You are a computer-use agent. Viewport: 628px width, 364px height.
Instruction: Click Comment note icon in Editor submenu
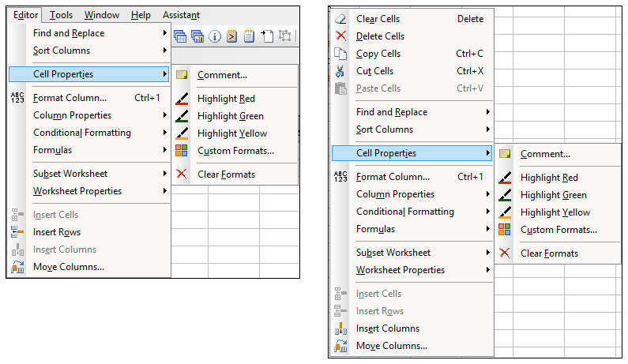pyautogui.click(x=182, y=75)
